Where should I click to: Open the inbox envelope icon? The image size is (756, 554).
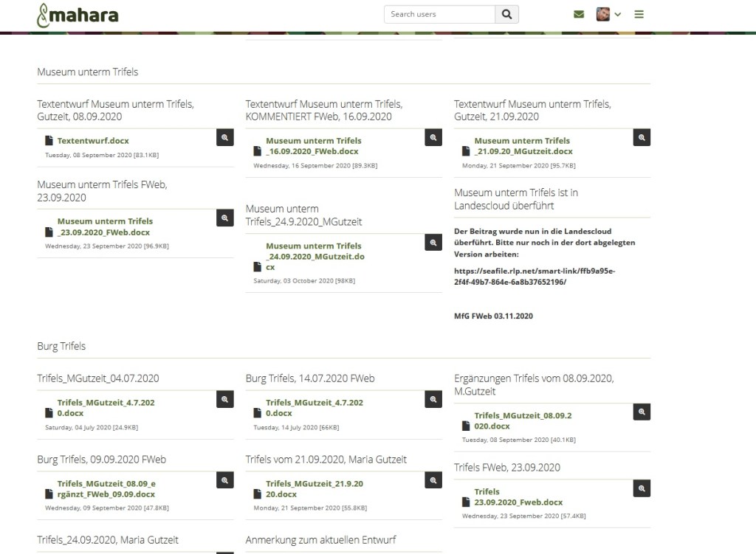click(x=579, y=14)
